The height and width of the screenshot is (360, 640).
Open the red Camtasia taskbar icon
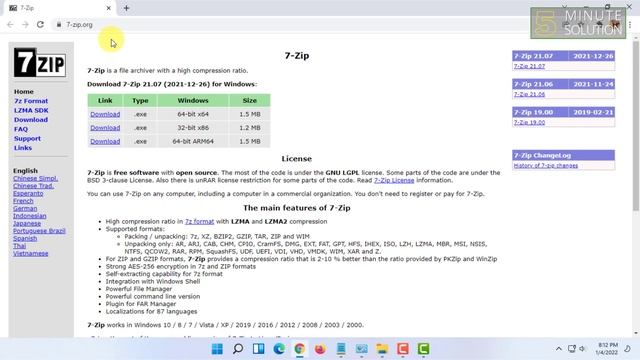(x=403, y=349)
